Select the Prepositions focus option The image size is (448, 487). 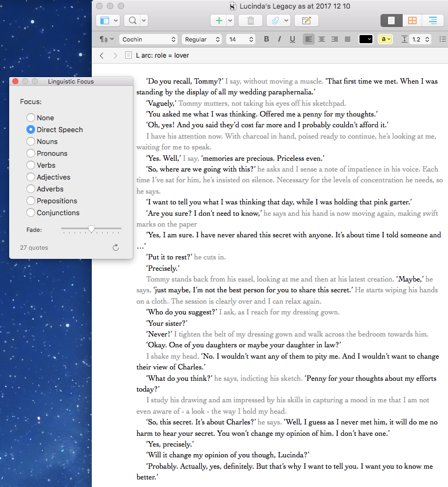click(x=30, y=201)
